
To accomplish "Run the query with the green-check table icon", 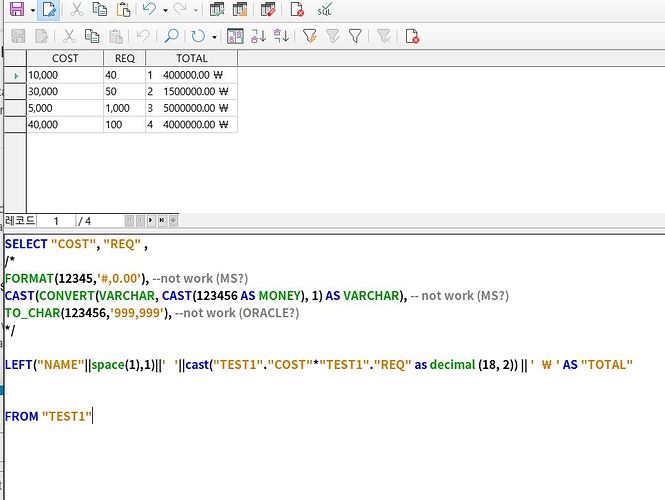I will 217,9.
